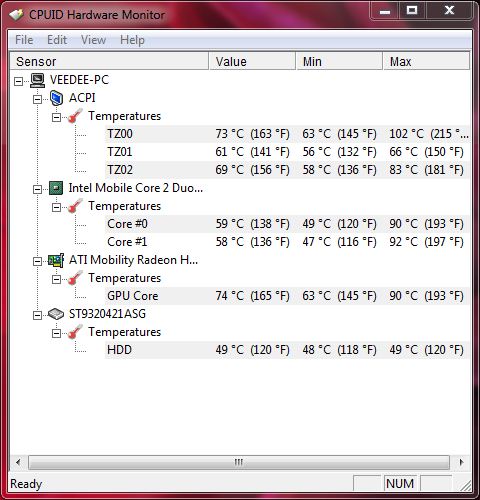Click the horizontal scrollbar right arrow
The height and width of the screenshot is (500, 480).
coord(461,462)
